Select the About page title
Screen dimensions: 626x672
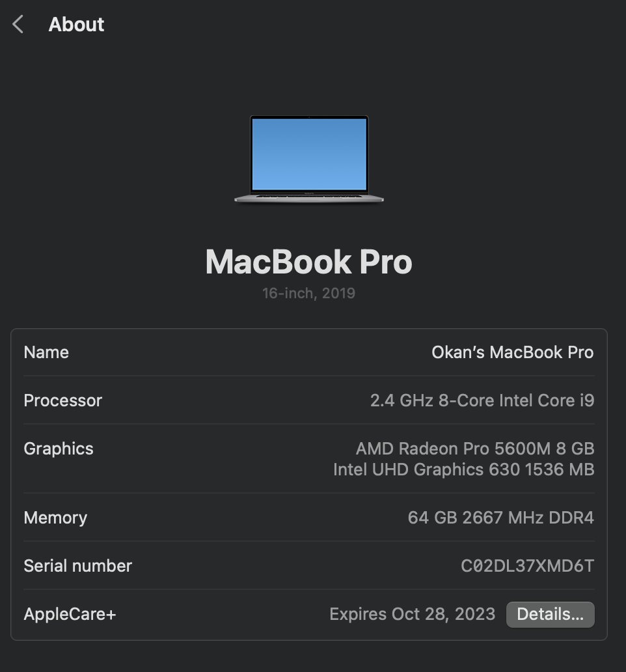(x=76, y=25)
